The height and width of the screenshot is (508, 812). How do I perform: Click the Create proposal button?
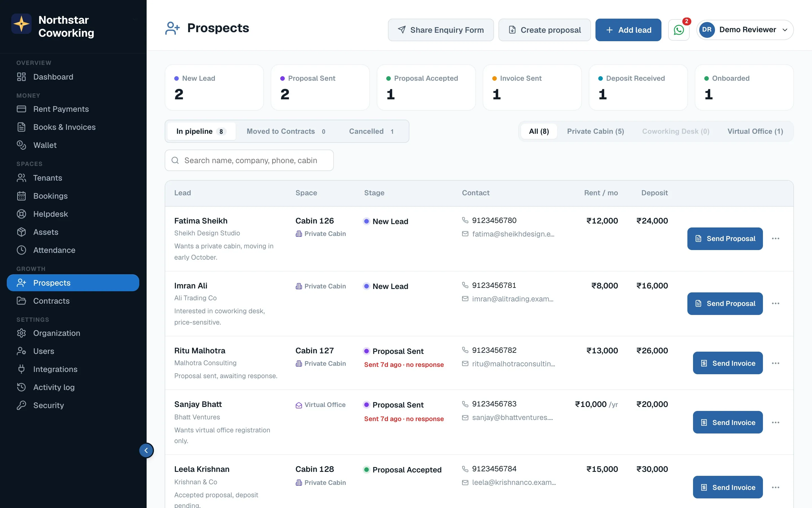tap(544, 30)
